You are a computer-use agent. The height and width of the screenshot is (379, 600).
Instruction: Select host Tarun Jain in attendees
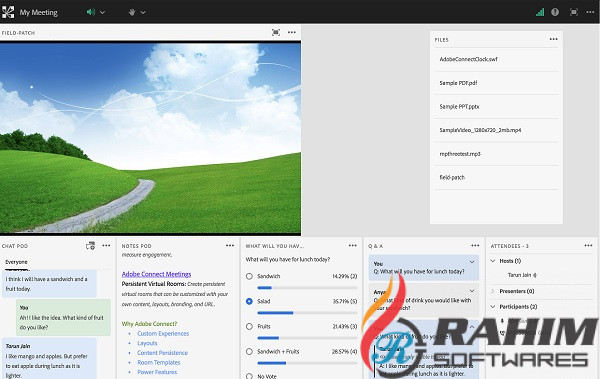click(x=522, y=275)
